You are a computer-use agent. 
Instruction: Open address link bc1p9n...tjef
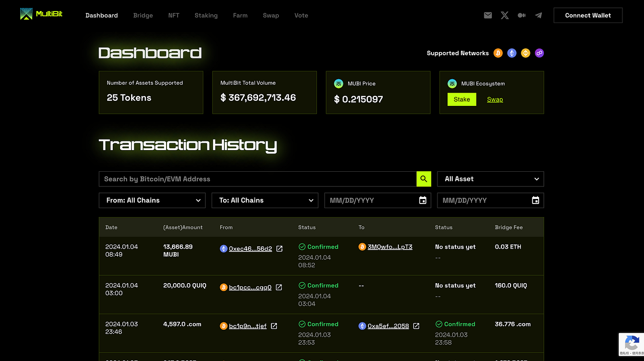coord(248,326)
